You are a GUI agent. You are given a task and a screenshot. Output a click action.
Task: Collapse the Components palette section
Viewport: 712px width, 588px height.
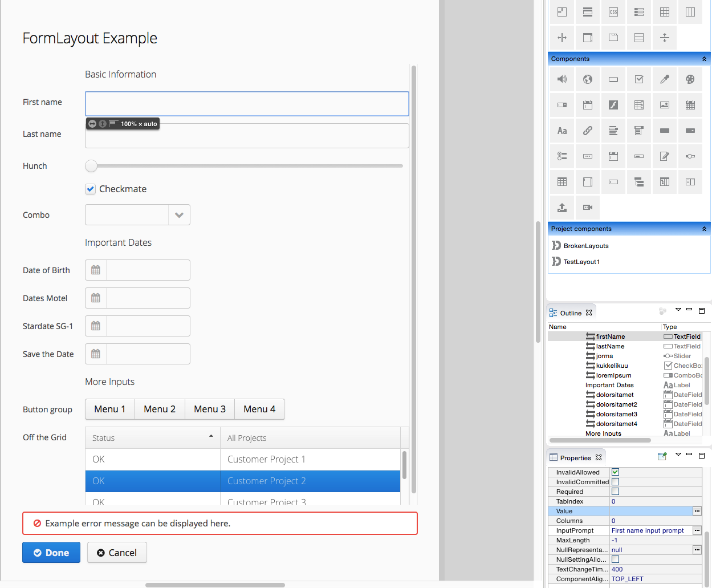pyautogui.click(x=704, y=58)
